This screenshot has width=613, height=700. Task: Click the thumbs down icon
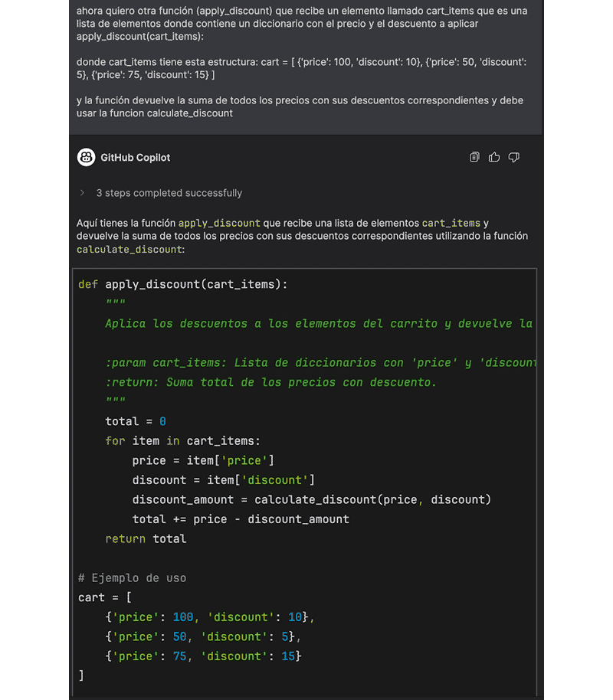pyautogui.click(x=514, y=157)
